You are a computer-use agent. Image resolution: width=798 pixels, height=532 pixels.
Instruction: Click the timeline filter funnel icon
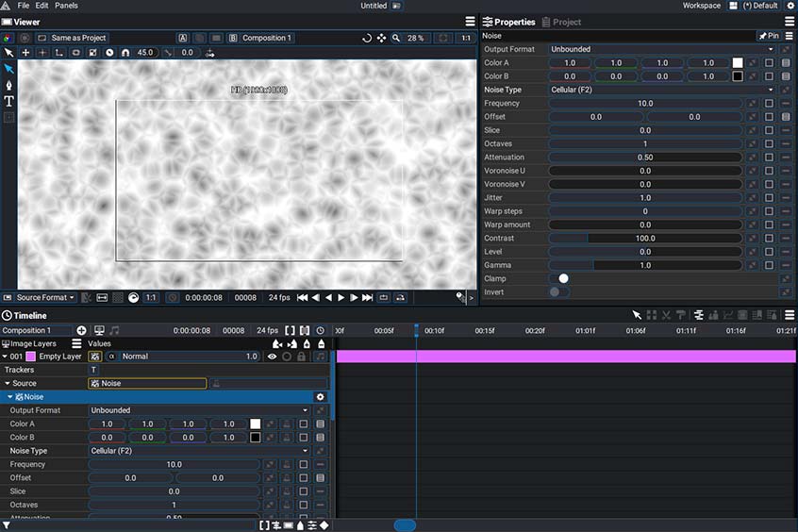tap(6, 524)
